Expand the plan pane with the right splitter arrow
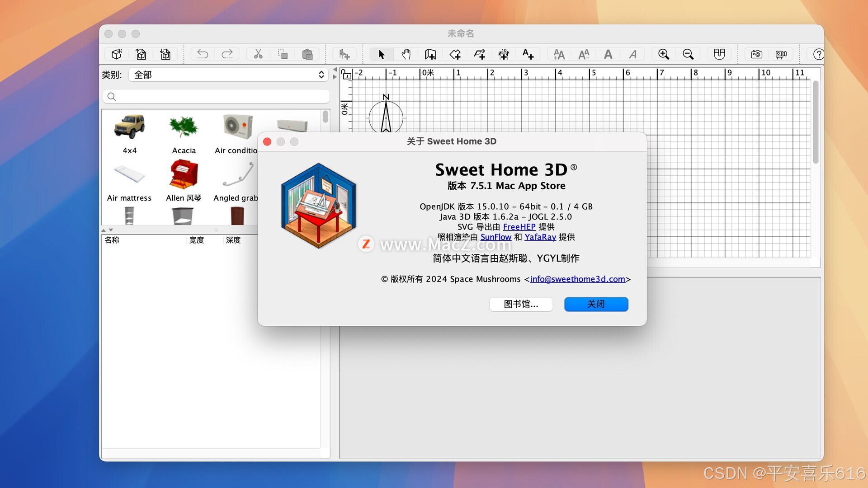The width and height of the screenshot is (868, 488). tap(335, 77)
